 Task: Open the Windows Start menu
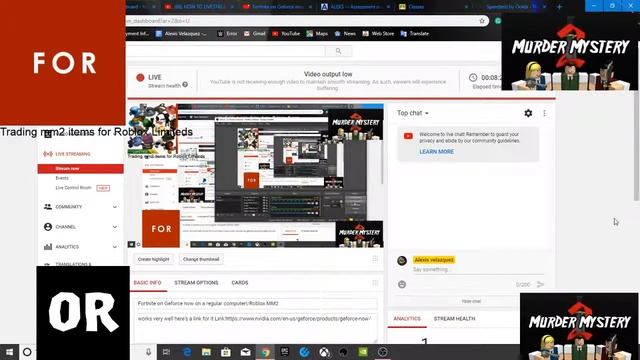[x=9, y=352]
